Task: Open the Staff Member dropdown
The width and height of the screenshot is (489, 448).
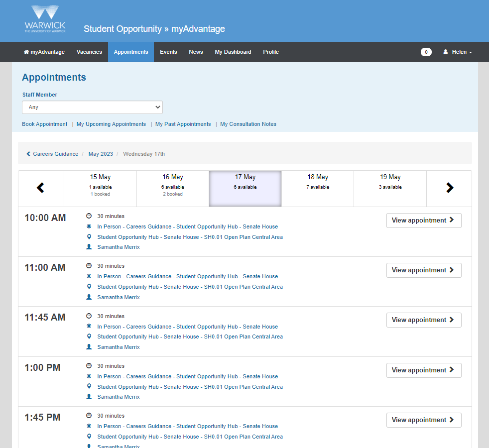Action: click(x=92, y=107)
